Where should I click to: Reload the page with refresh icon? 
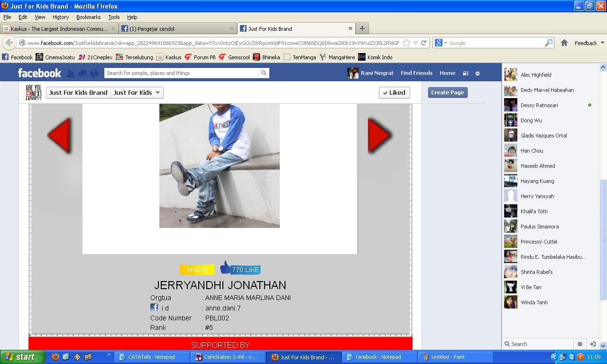pos(423,43)
